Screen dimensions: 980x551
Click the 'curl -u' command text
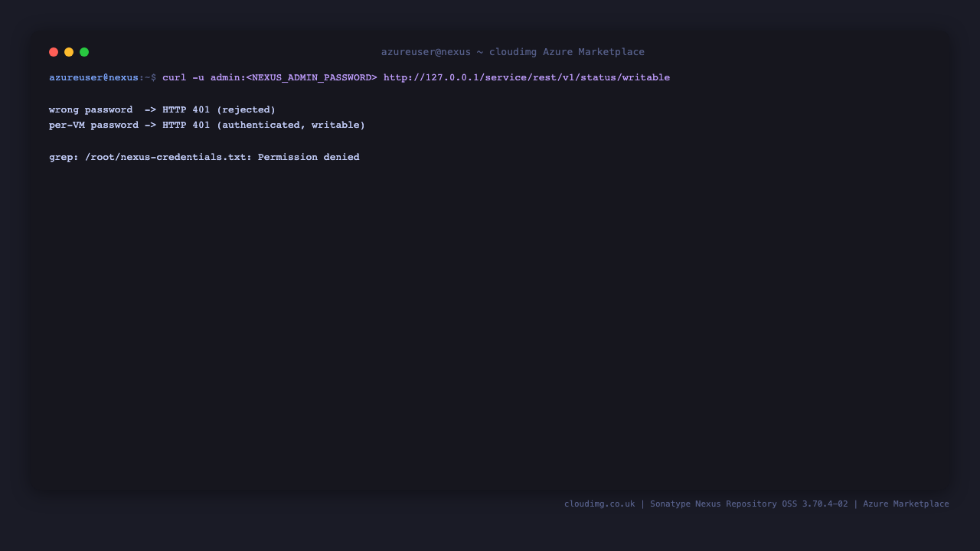click(x=183, y=77)
